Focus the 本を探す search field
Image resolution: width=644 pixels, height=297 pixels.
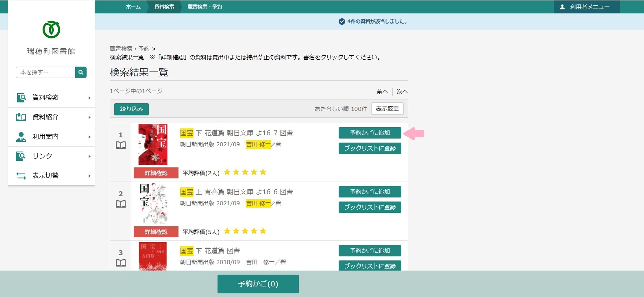pos(46,72)
